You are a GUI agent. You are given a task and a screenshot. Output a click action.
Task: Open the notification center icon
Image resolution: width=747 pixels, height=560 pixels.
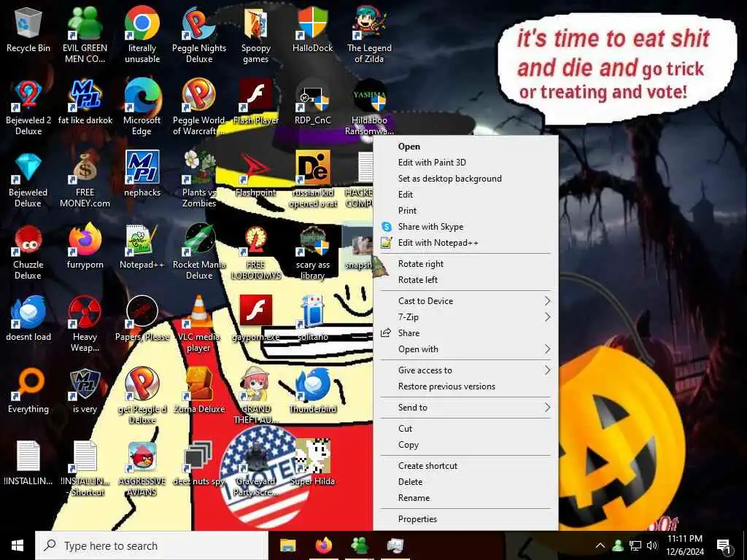pyautogui.click(x=724, y=545)
